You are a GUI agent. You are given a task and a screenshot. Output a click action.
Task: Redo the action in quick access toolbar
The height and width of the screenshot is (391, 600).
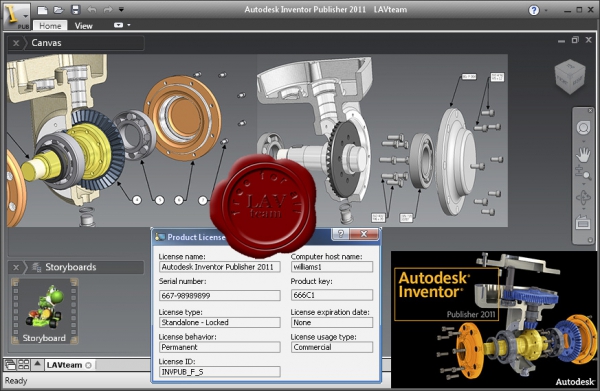(x=108, y=10)
